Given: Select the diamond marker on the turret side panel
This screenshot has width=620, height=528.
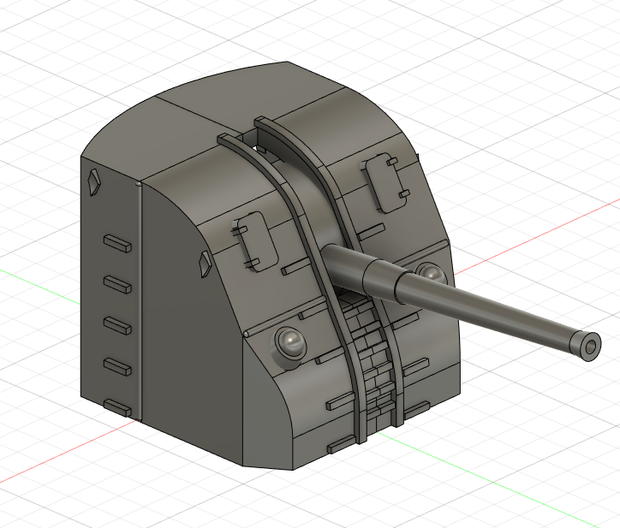Looking at the screenshot, I should pyautogui.click(x=93, y=182).
